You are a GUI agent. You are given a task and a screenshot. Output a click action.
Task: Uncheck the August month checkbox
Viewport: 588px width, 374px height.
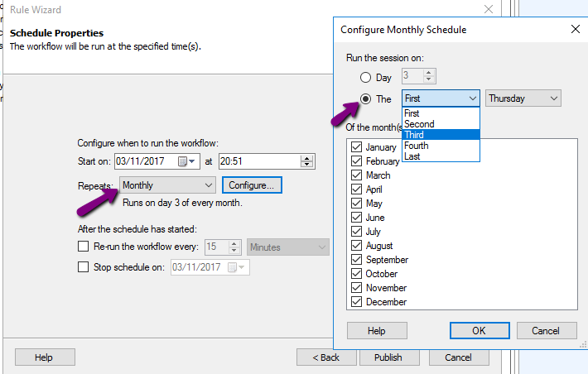click(x=357, y=246)
